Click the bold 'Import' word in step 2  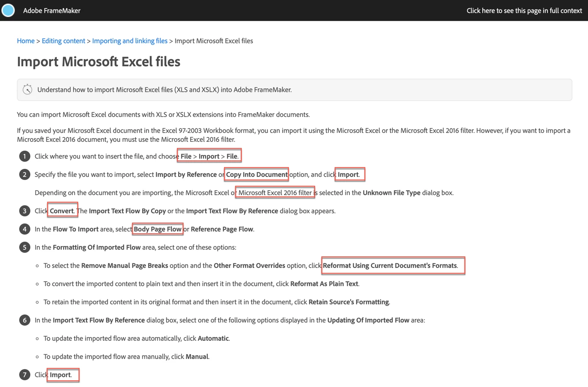tap(348, 175)
